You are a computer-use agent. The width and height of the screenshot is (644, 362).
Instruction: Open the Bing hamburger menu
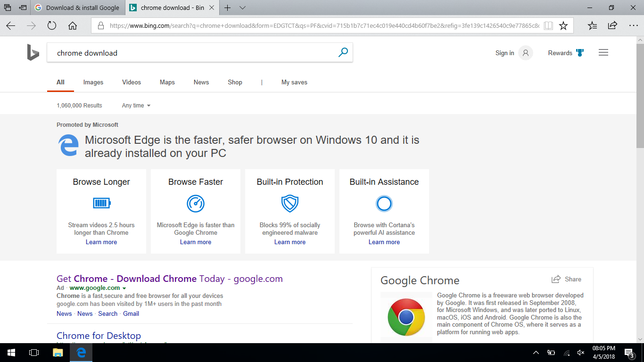coord(603,53)
